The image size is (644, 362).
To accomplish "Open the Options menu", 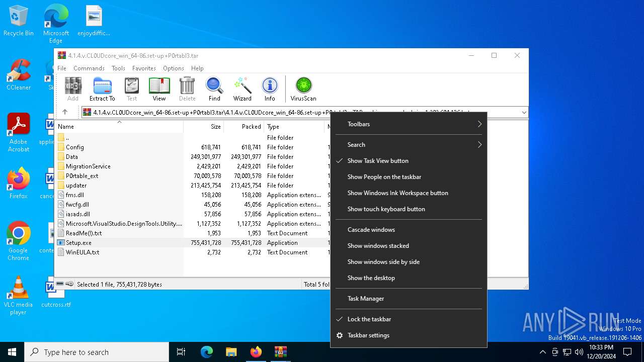I will (x=174, y=68).
